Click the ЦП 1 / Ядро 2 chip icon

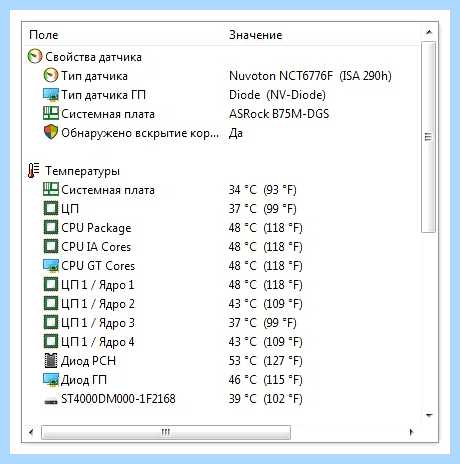[51, 304]
